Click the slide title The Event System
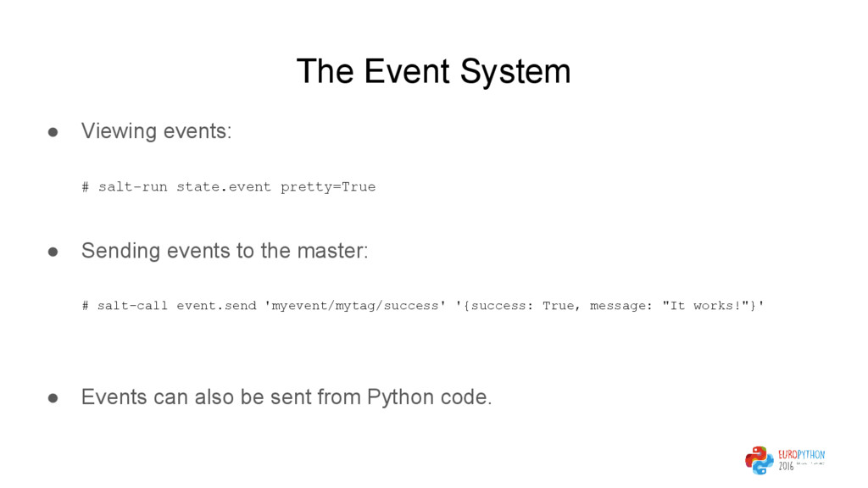This screenshot has height=488, width=868. [433, 71]
